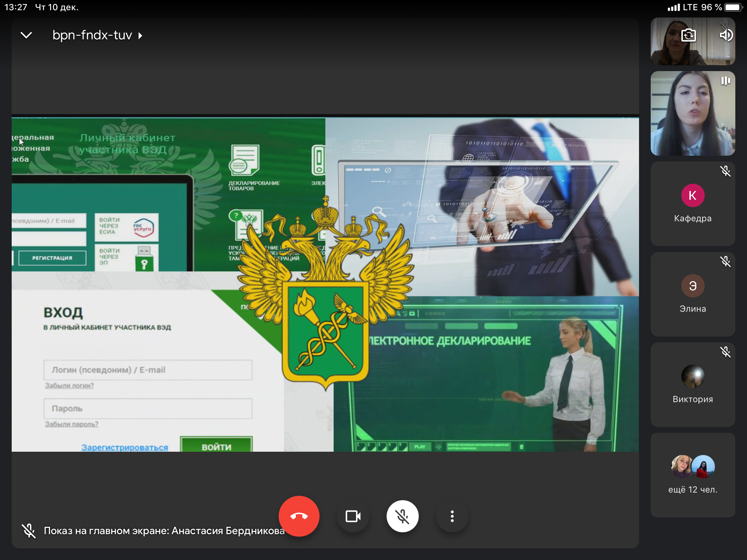Select the Виктория participant tile

(x=693, y=385)
